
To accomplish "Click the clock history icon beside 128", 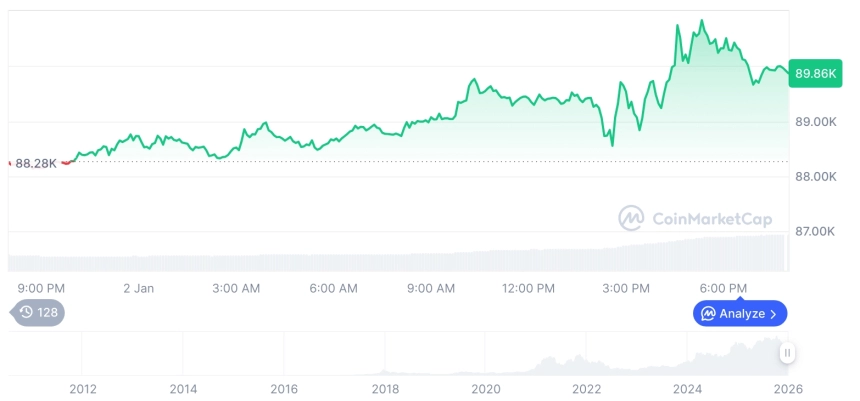I will click(x=26, y=313).
